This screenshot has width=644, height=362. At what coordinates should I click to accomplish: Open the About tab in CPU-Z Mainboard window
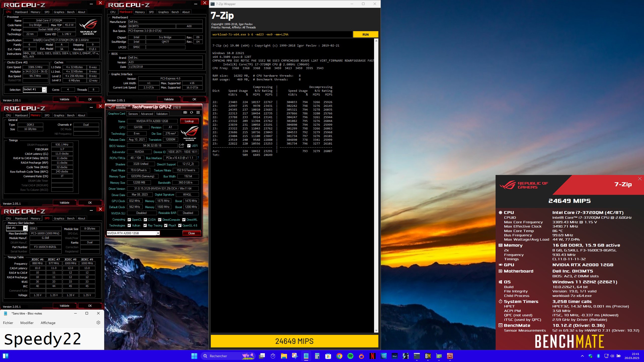pyautogui.click(x=186, y=12)
